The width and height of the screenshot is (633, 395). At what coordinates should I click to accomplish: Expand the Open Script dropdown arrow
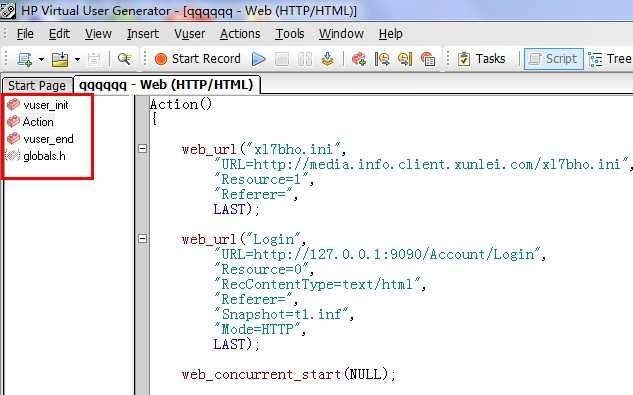tap(77, 59)
